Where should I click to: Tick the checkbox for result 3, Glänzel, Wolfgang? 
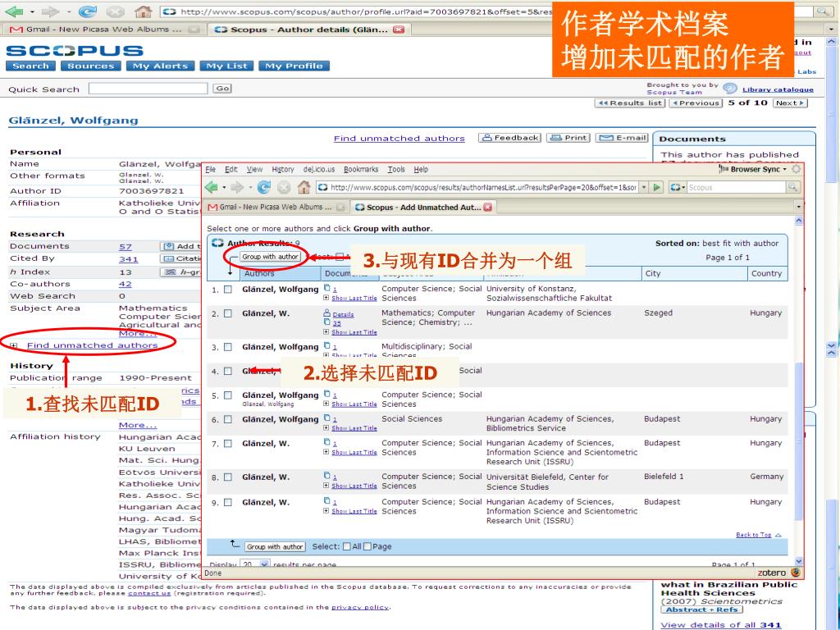(228, 347)
